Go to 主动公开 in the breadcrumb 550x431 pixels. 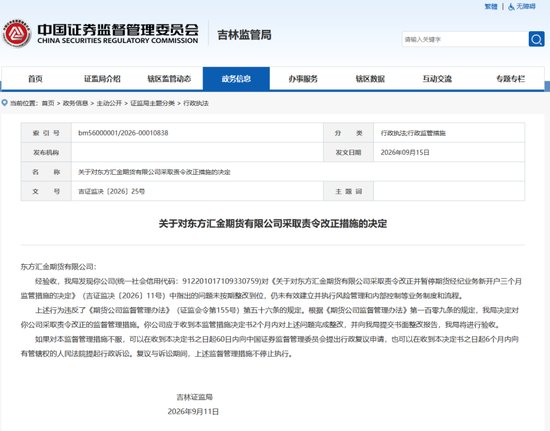(x=109, y=103)
